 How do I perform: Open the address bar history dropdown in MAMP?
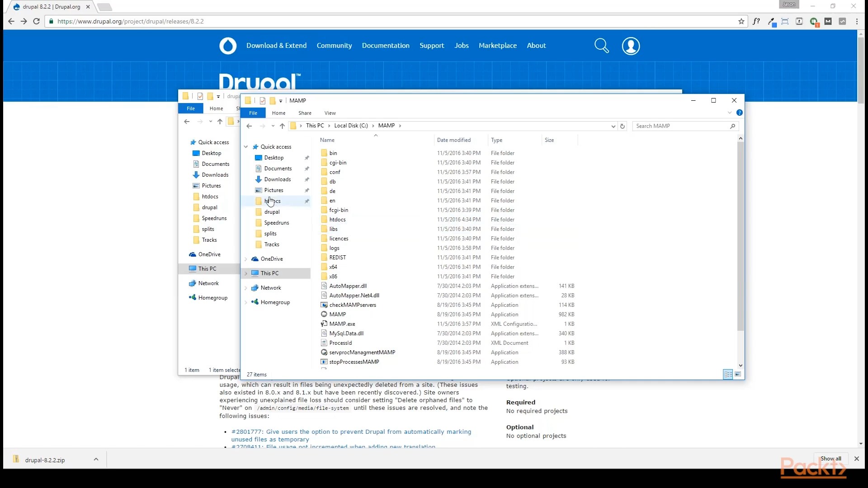[x=613, y=126]
